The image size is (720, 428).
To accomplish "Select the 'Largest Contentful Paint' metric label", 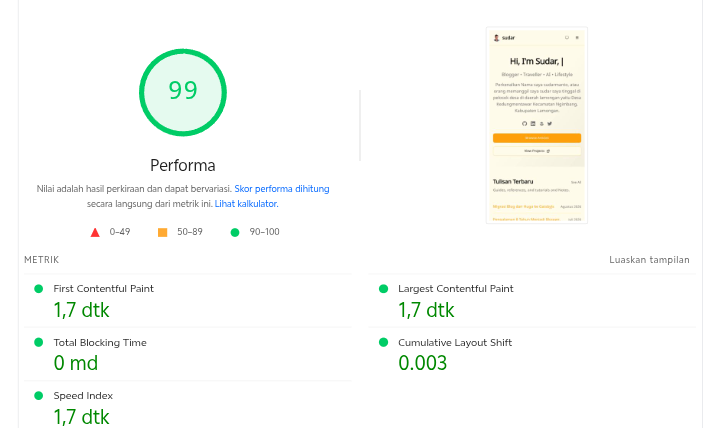I will point(456,289).
